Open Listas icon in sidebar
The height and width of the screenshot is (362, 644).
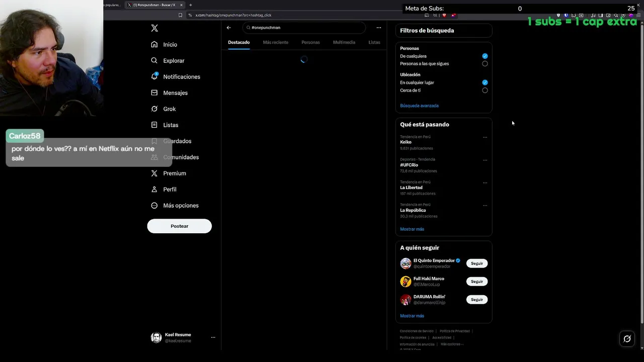(x=154, y=125)
